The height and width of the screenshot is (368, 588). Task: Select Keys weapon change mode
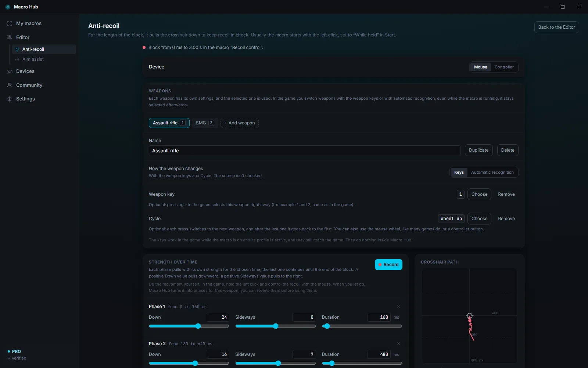pyautogui.click(x=459, y=172)
